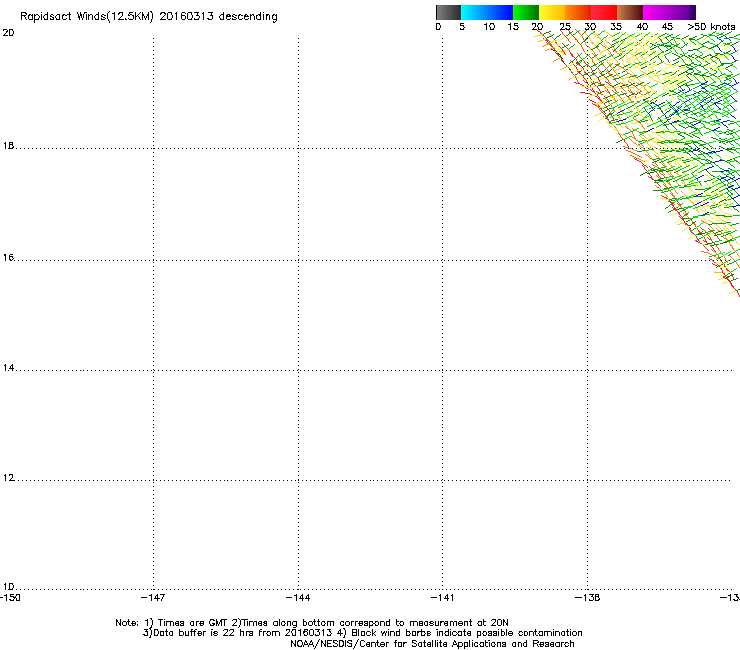Click the '>50 knots' legend label
The height and width of the screenshot is (650, 740).
pos(711,27)
